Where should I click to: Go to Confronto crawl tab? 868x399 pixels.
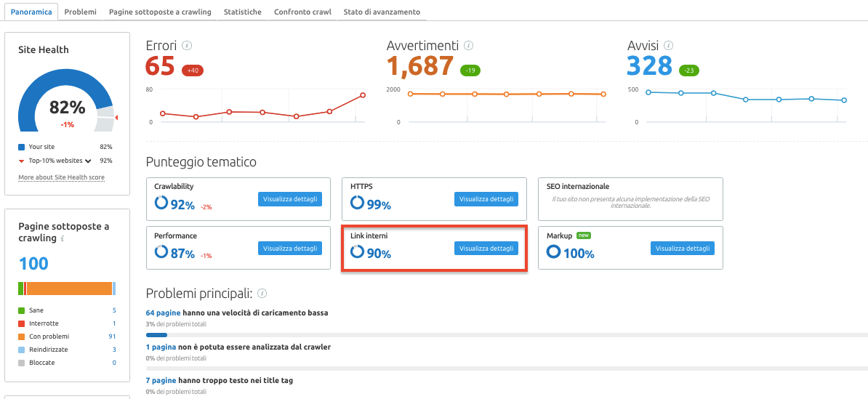[303, 12]
